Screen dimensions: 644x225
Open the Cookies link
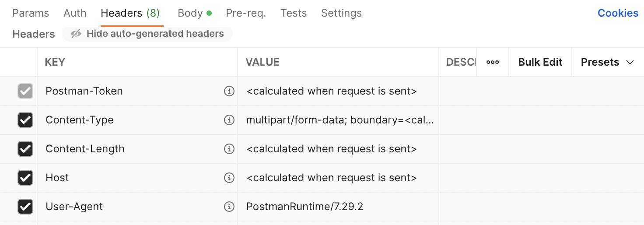618,13
